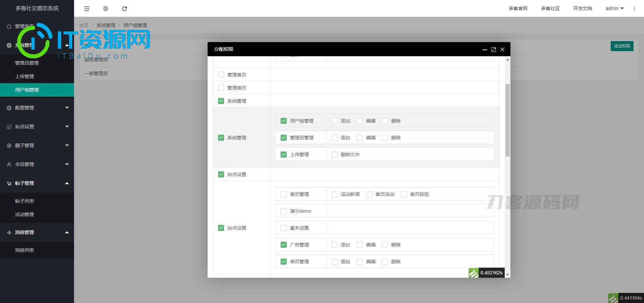Click the cart icon beside 帖子管理

pyautogui.click(x=9, y=183)
